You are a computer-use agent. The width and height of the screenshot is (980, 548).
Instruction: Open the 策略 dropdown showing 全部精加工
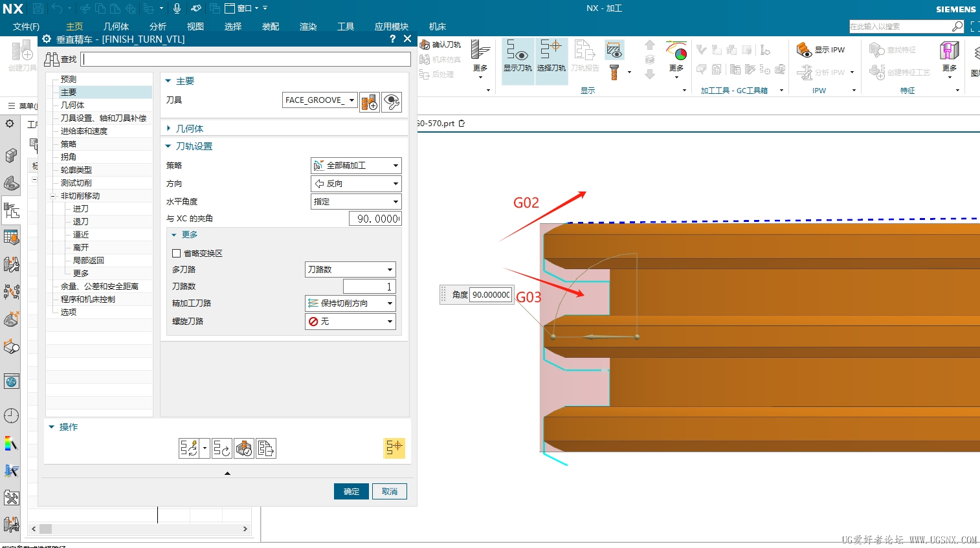point(356,166)
